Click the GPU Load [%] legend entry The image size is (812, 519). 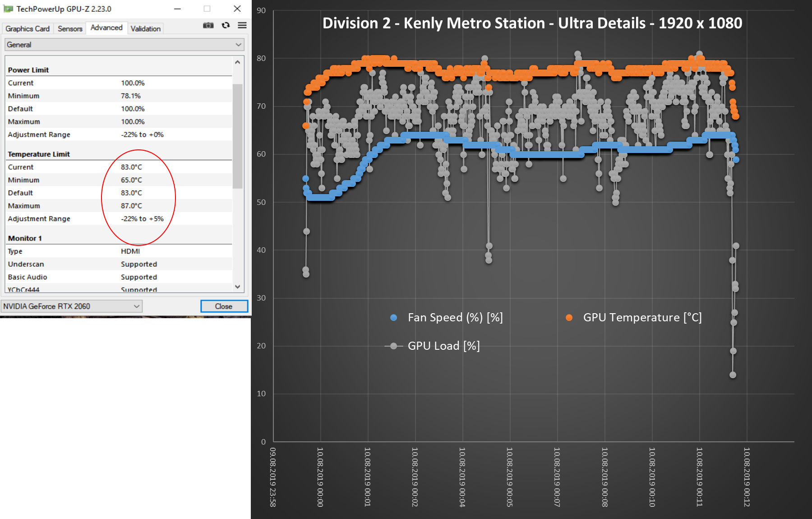(x=432, y=346)
